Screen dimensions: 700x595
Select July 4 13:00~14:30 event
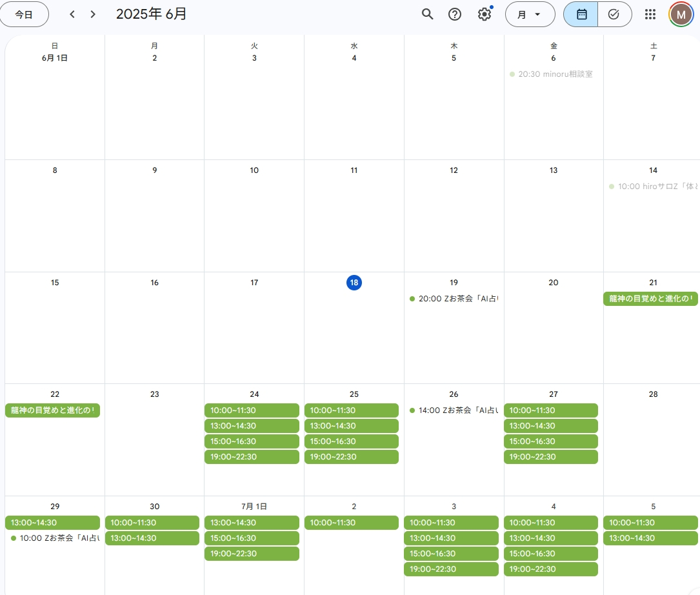click(x=551, y=538)
